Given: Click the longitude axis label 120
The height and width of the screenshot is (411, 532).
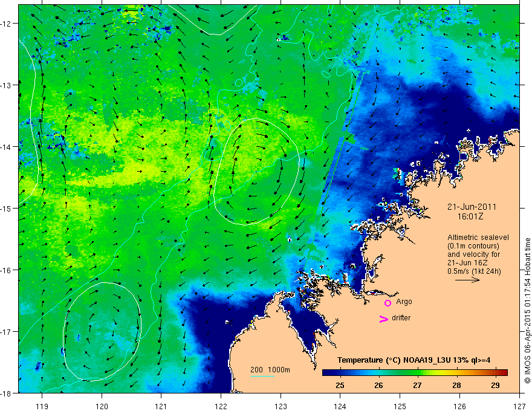Looking at the screenshot, I should [x=102, y=406].
